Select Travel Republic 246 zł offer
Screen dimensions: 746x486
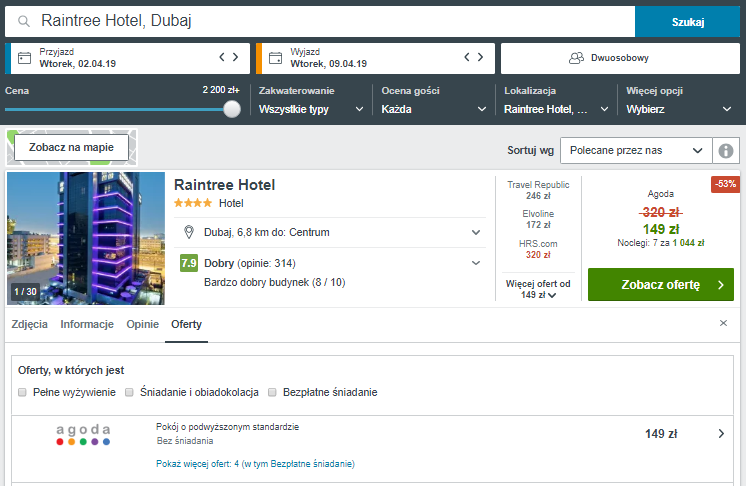pyautogui.click(x=538, y=190)
